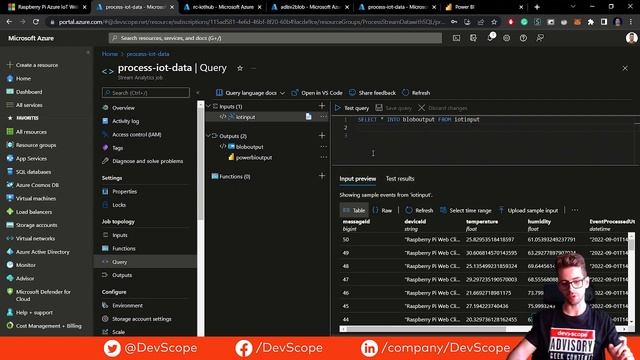Refresh the input preview table
640x360 pixels.
coord(419,210)
